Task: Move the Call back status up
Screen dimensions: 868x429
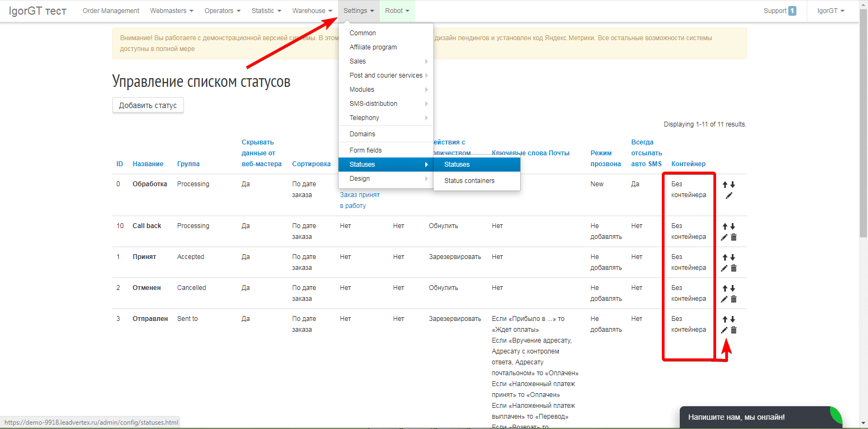Action: coord(725,226)
